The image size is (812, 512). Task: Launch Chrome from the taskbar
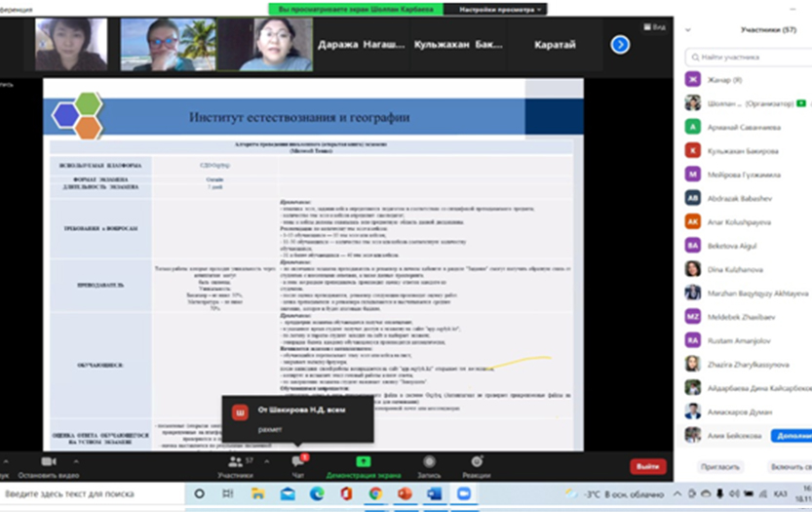click(x=375, y=494)
